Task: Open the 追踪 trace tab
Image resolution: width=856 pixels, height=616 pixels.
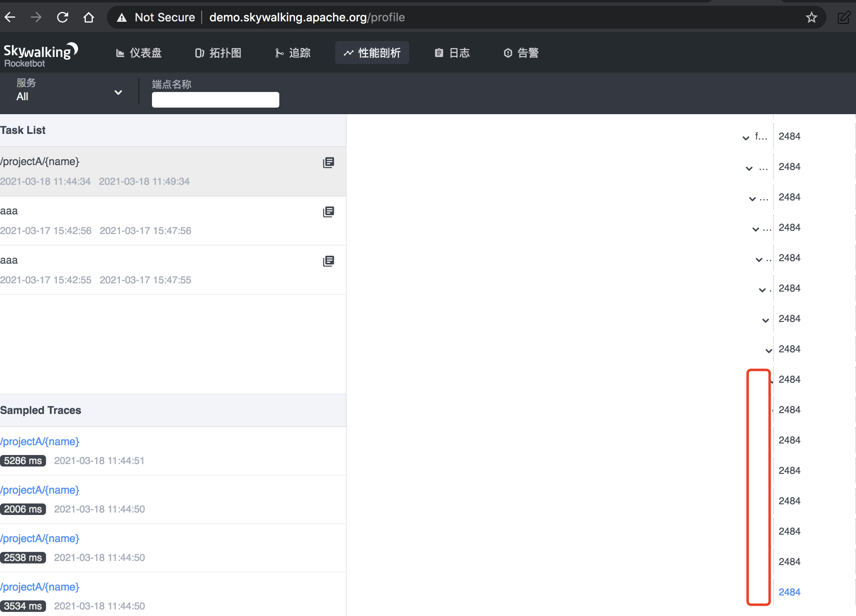Action: point(293,53)
